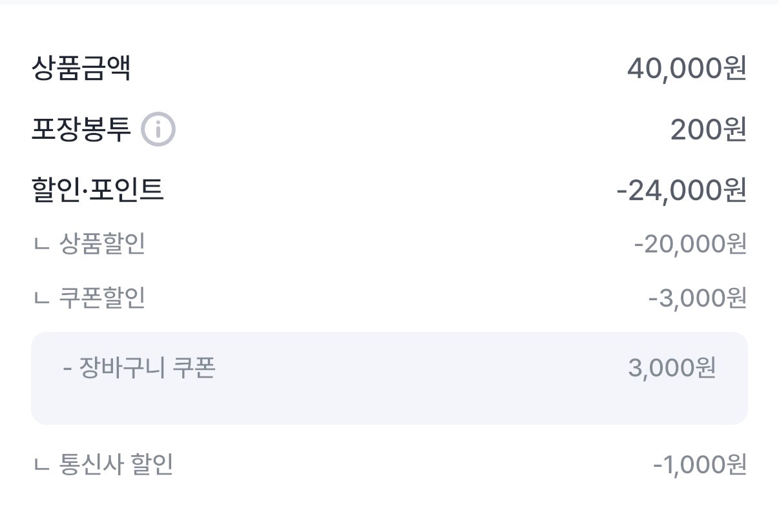The height and width of the screenshot is (532, 779).
Task: Expand the 쿠폰할인 row
Action: pos(102,298)
